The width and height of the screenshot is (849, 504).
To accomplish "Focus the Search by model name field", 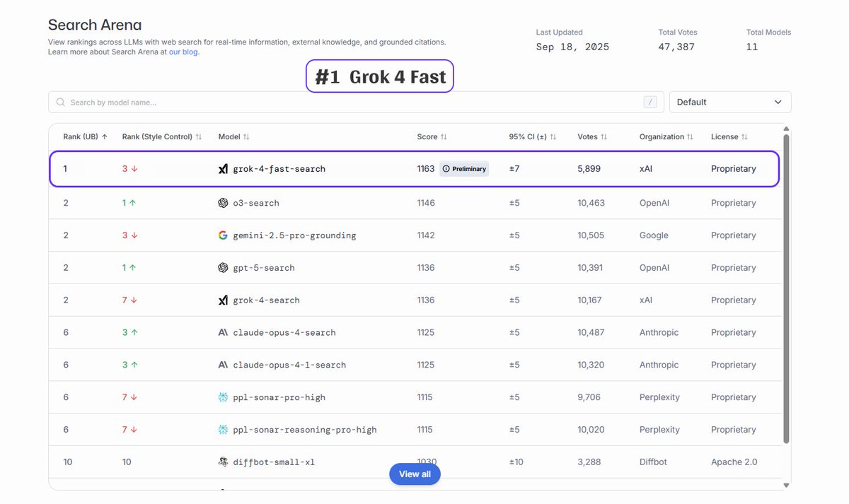I will click(356, 102).
